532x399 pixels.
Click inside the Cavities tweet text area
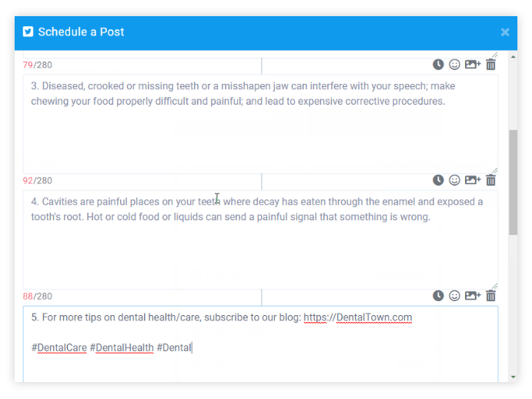(260, 246)
